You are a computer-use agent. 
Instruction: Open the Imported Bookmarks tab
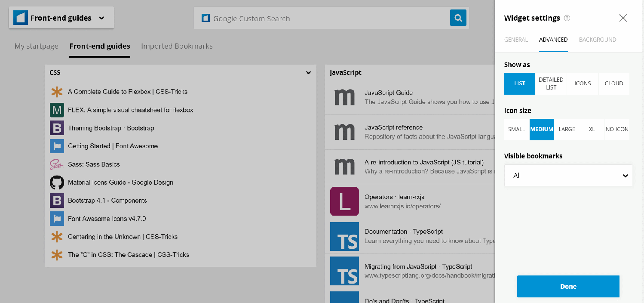click(177, 46)
